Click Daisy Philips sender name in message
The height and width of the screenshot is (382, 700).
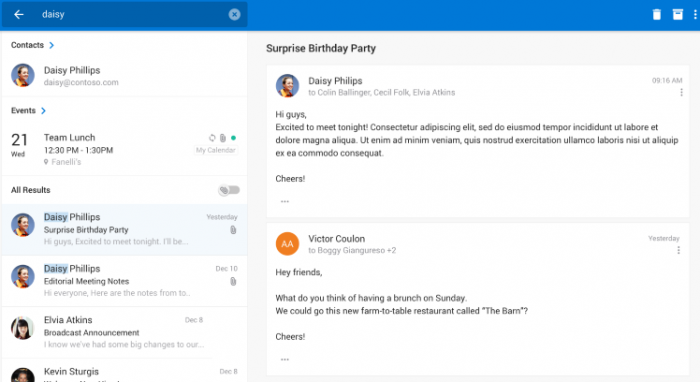coord(335,81)
